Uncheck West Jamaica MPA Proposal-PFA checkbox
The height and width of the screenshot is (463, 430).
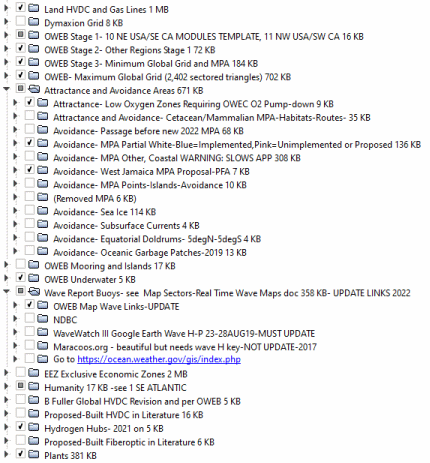click(x=30, y=170)
